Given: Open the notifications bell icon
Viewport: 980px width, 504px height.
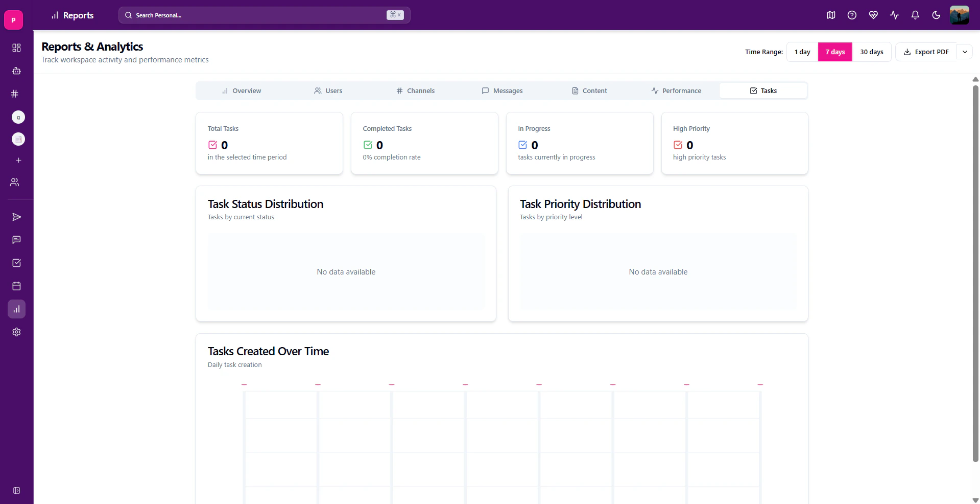Looking at the screenshot, I should 915,15.
